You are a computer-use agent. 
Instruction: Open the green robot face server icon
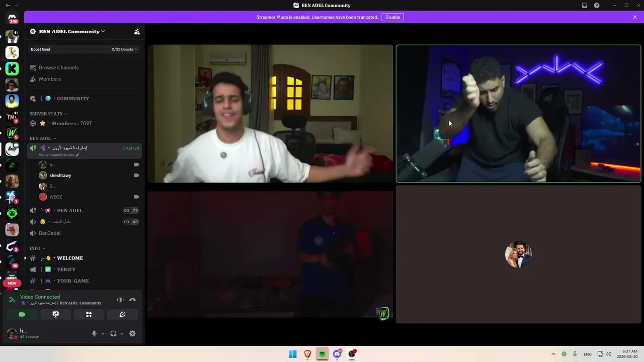[x=12, y=214]
